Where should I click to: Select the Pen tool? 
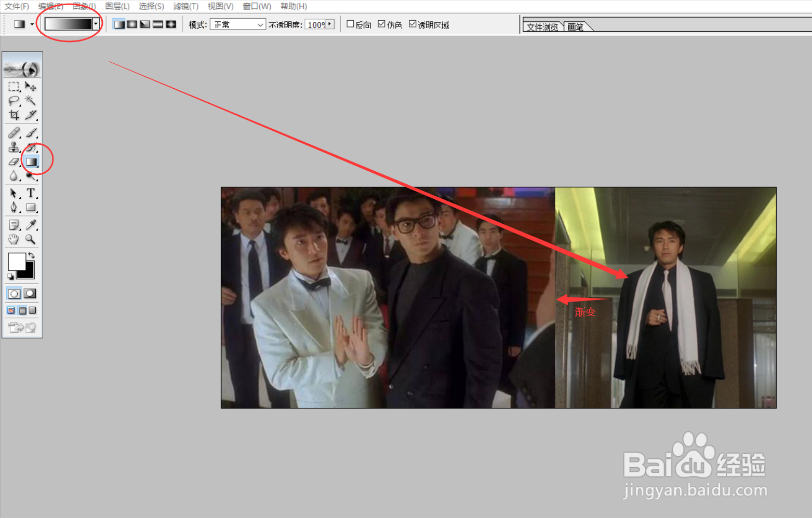coord(14,208)
